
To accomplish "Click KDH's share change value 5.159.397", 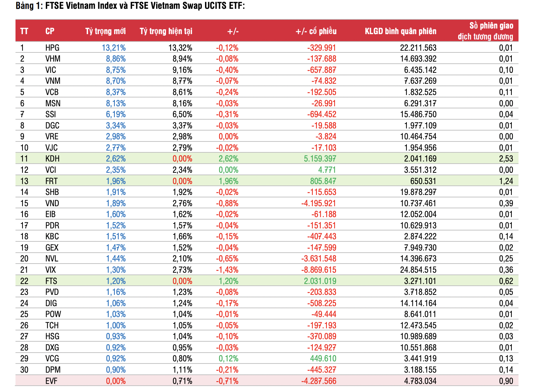I will [320, 159].
